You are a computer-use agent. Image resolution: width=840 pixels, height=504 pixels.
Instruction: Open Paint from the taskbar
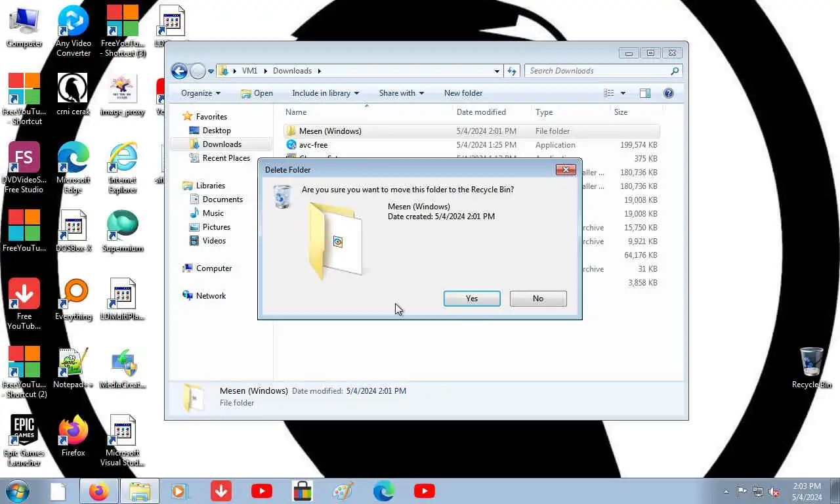pos(343,491)
